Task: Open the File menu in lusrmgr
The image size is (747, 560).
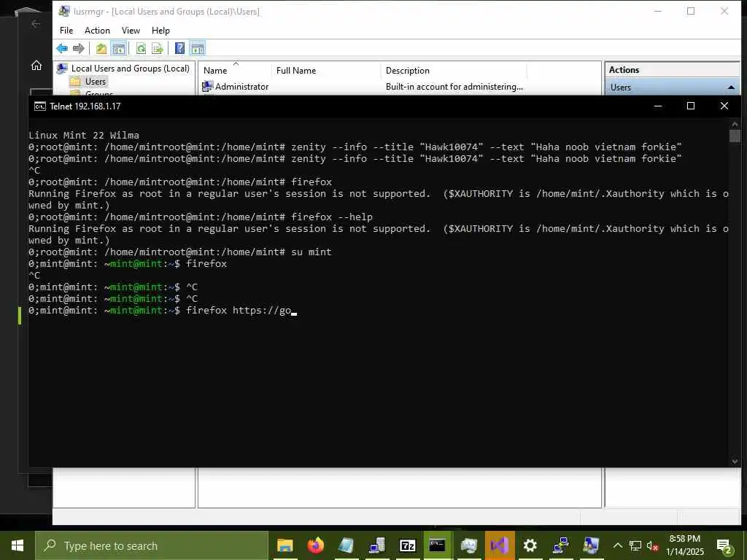Action: pyautogui.click(x=66, y=31)
